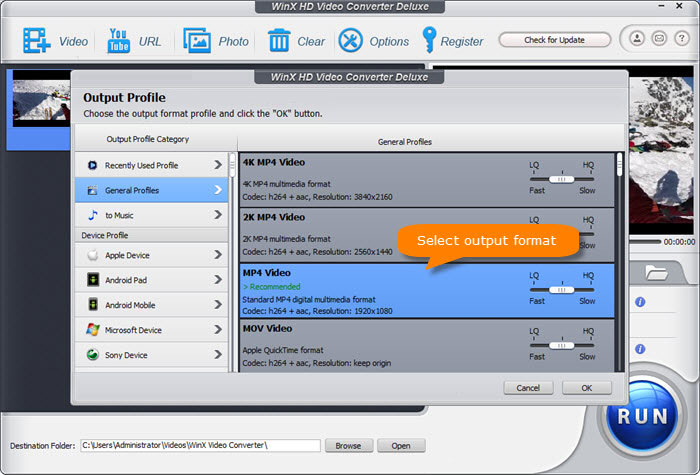Expand Microsoft Device chevron
The height and width of the screenshot is (475, 700).
pos(218,330)
